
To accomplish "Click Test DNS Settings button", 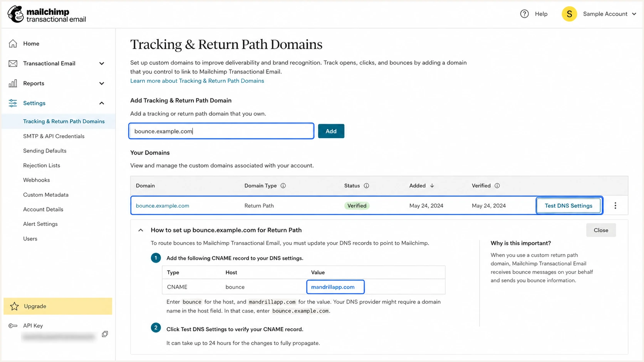I will pyautogui.click(x=569, y=206).
